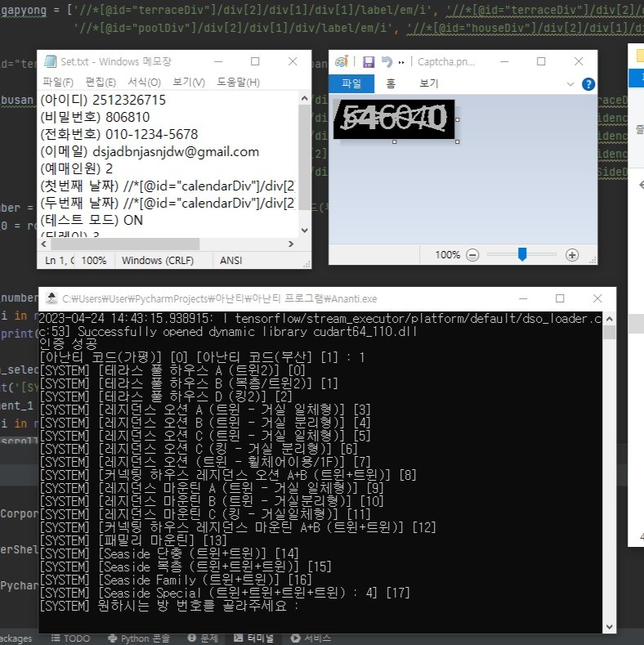644x645 pixels.
Task: Click the (테스트 모드) ON line
Action: (x=92, y=220)
